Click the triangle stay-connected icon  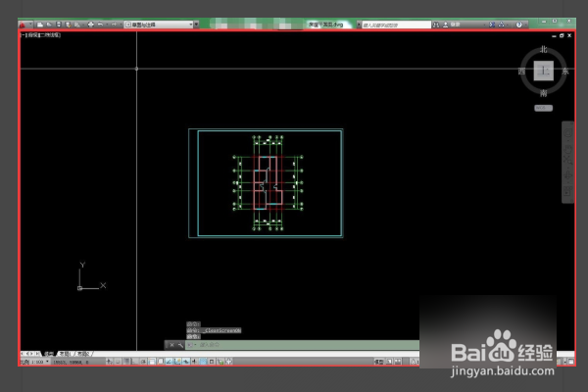pyautogui.click(x=501, y=24)
